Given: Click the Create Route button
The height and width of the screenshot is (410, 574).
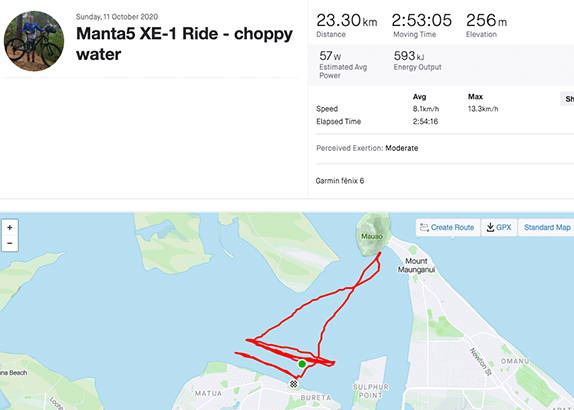Looking at the screenshot, I should [448, 227].
